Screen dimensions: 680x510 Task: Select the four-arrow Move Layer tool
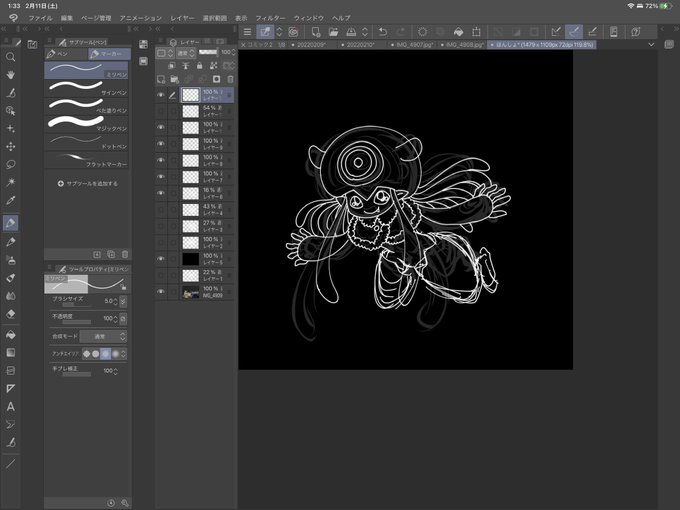pyautogui.click(x=10, y=147)
